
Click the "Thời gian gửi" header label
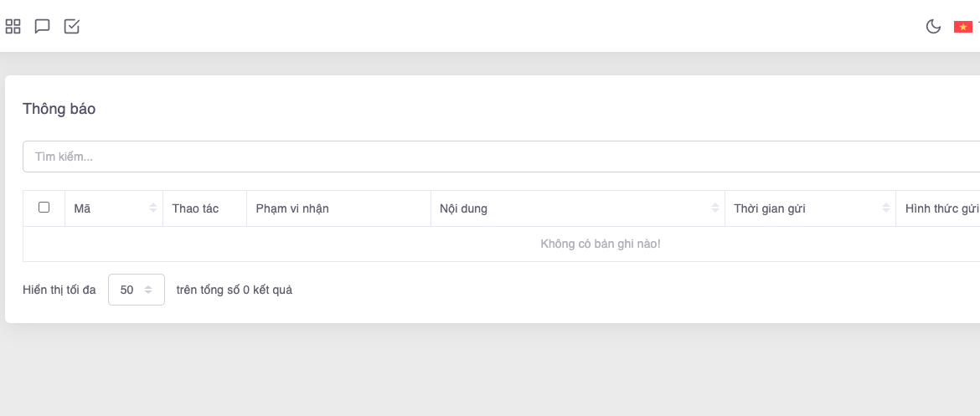[x=769, y=208]
